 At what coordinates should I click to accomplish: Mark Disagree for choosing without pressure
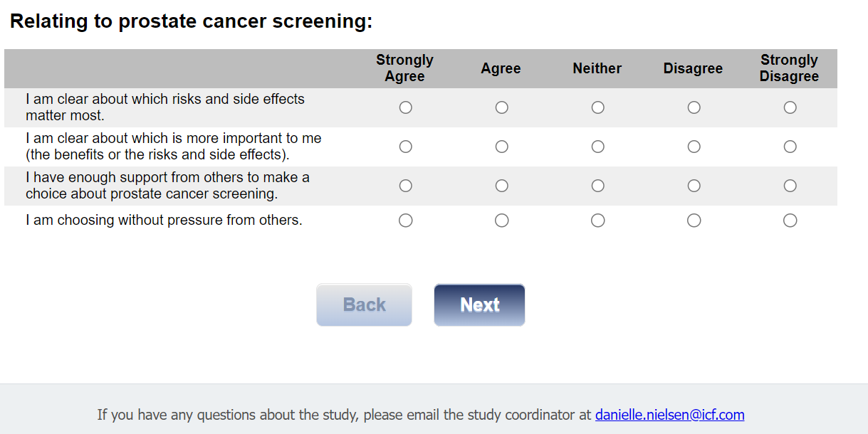694,221
